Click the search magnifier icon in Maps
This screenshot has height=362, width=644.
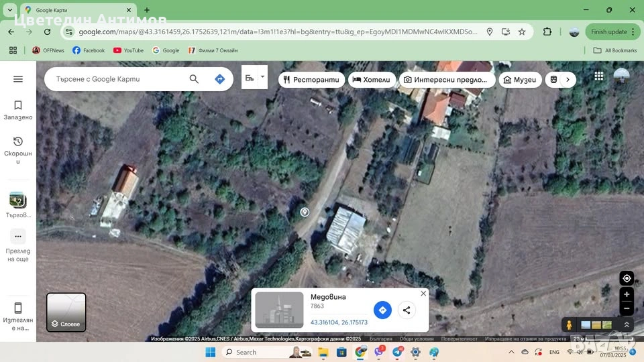[194, 79]
